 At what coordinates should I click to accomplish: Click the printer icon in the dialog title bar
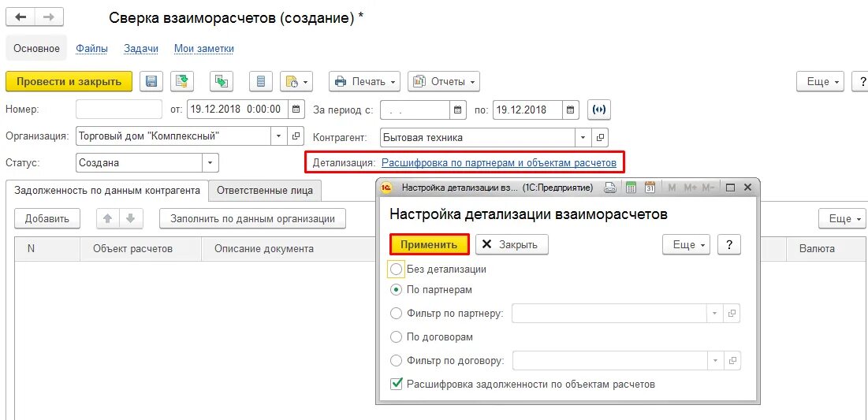tap(610, 188)
